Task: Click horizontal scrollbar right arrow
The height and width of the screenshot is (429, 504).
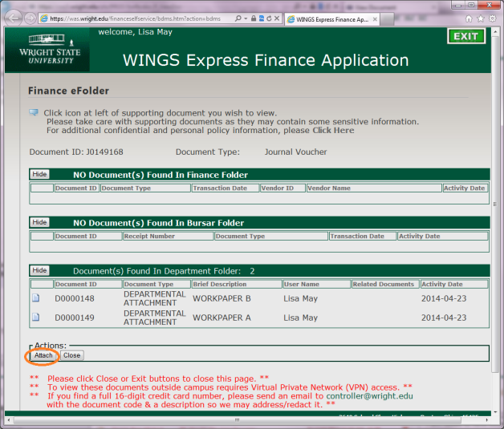Action: coord(487,419)
